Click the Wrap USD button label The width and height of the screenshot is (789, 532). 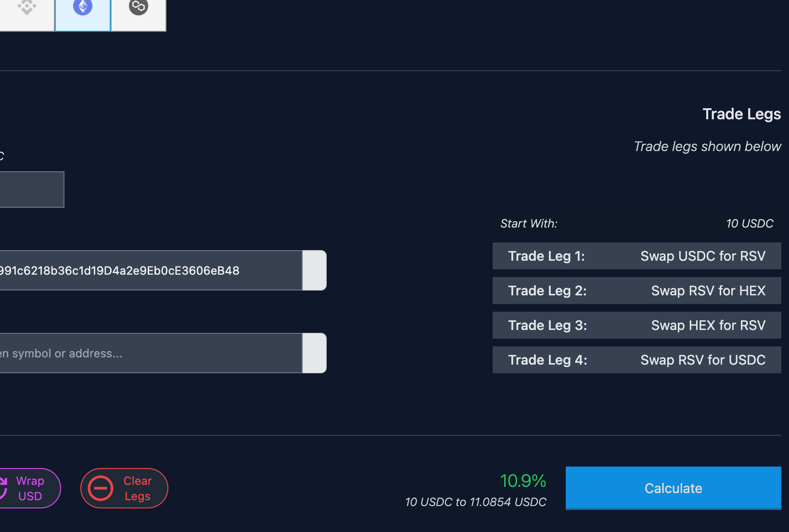pyautogui.click(x=30, y=488)
